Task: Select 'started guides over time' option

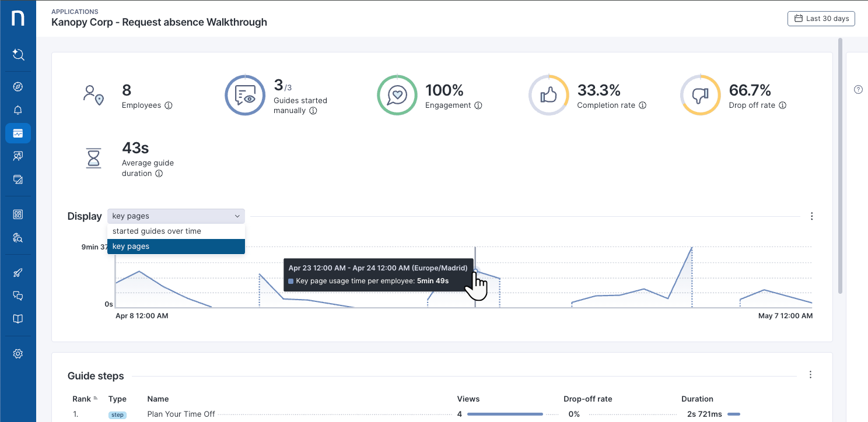Action: (157, 231)
